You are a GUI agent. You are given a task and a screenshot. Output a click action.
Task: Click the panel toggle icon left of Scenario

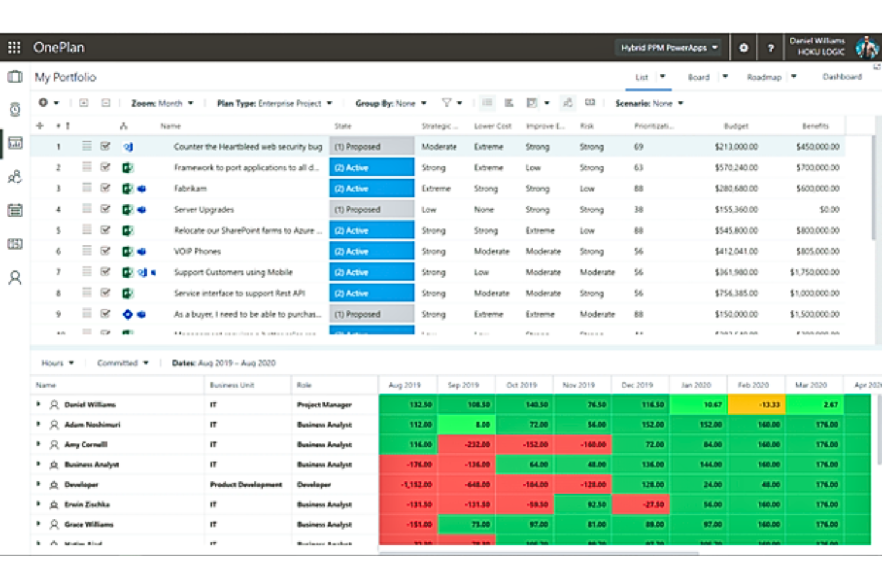tap(590, 102)
